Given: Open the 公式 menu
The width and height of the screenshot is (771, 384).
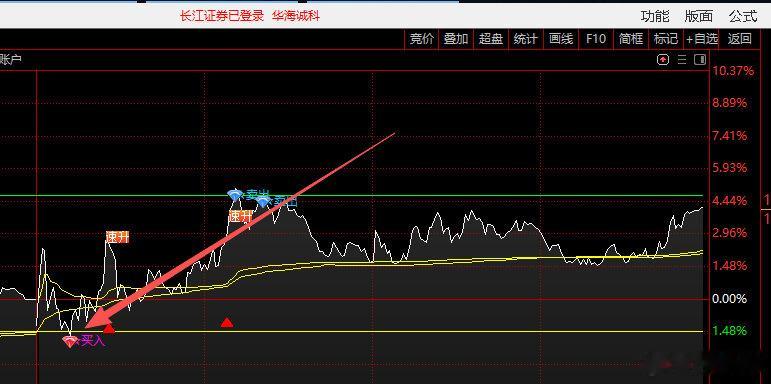Looking at the screenshot, I should pos(743,17).
